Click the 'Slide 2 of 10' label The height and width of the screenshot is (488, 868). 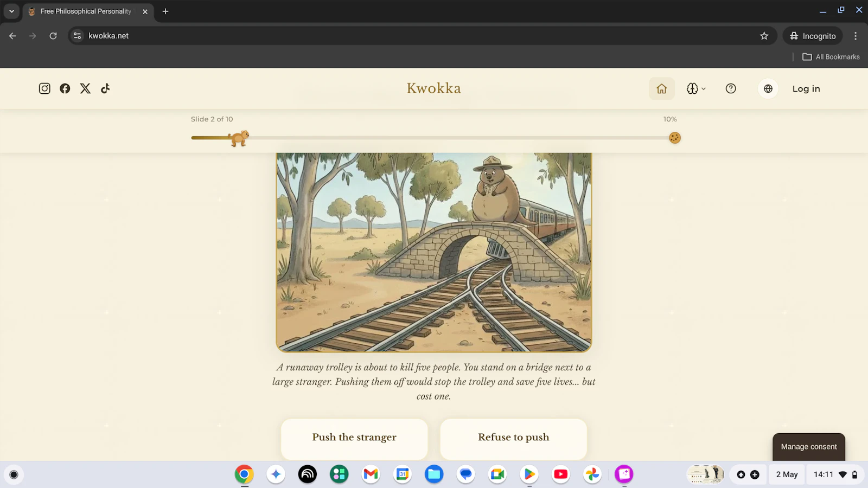[x=212, y=119]
